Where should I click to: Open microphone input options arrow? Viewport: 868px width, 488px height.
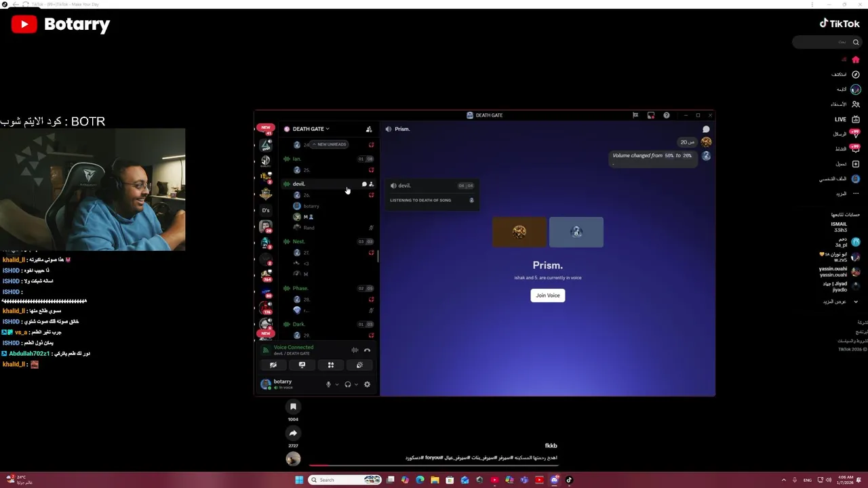[x=336, y=384]
